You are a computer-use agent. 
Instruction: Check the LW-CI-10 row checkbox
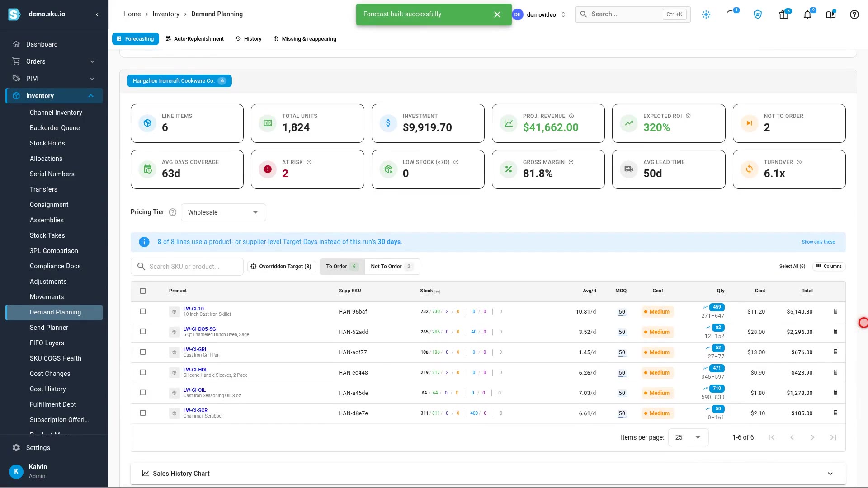(143, 311)
